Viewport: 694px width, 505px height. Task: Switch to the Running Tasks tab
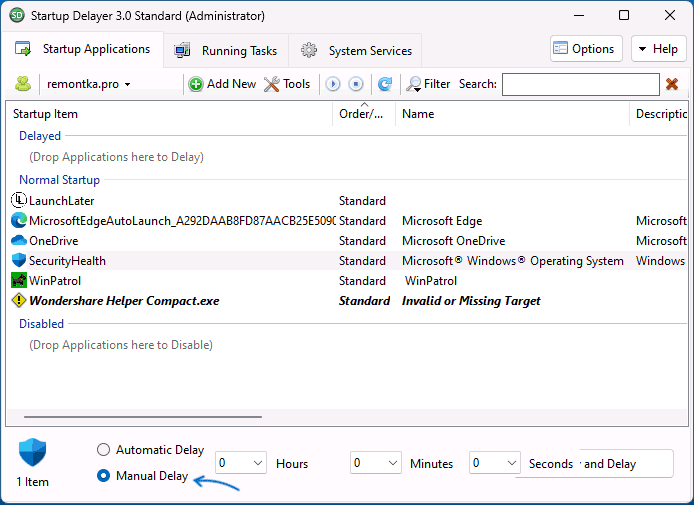tap(226, 50)
